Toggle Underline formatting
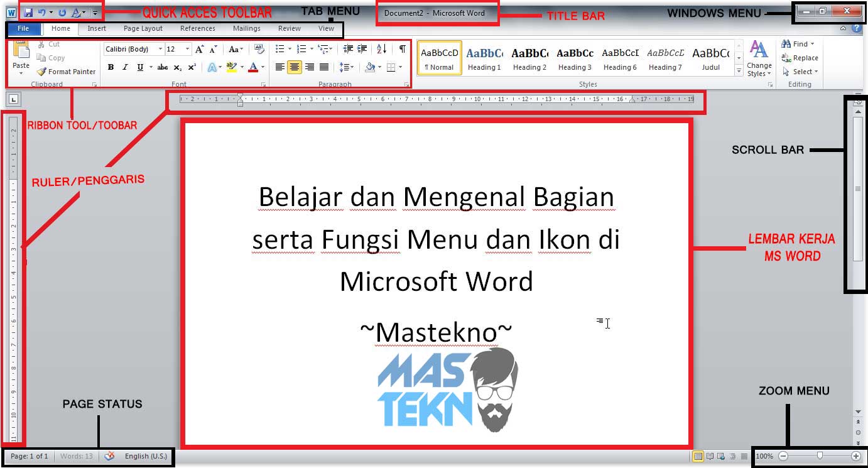The image size is (868, 468). pos(139,67)
